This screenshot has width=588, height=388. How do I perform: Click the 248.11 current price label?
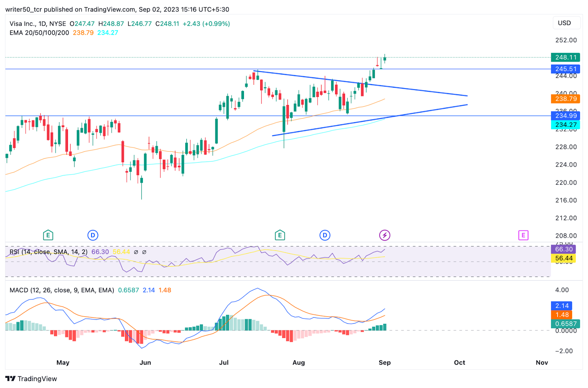point(566,57)
